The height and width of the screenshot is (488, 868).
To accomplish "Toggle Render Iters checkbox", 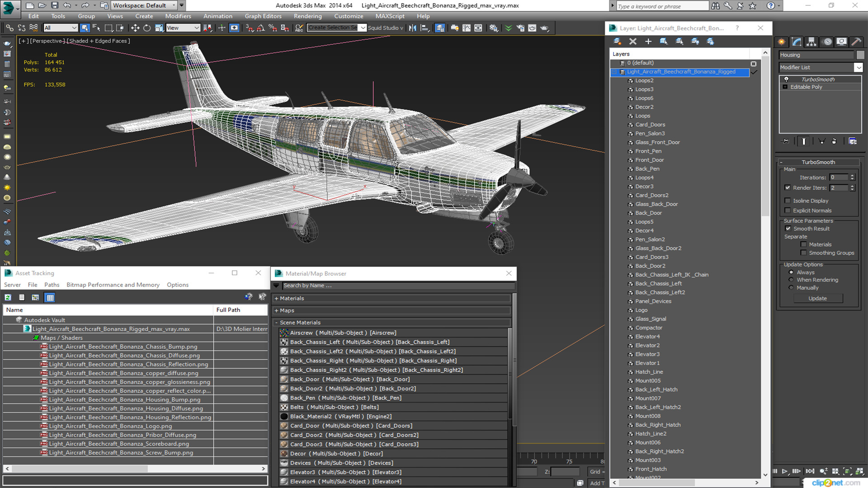I will coord(788,188).
